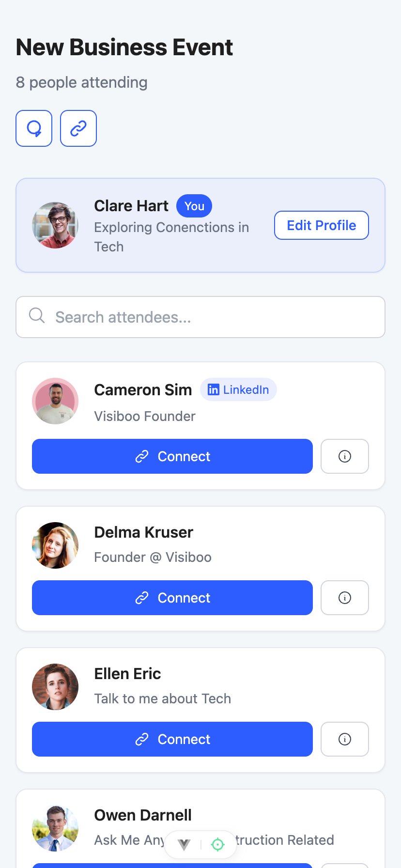Focus the Search attendees field
This screenshot has height=868, width=401.
click(x=200, y=317)
